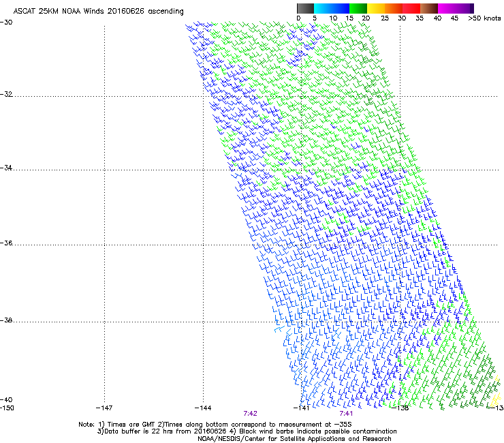
Task: Click the legend label '25'
Action: 385,18
